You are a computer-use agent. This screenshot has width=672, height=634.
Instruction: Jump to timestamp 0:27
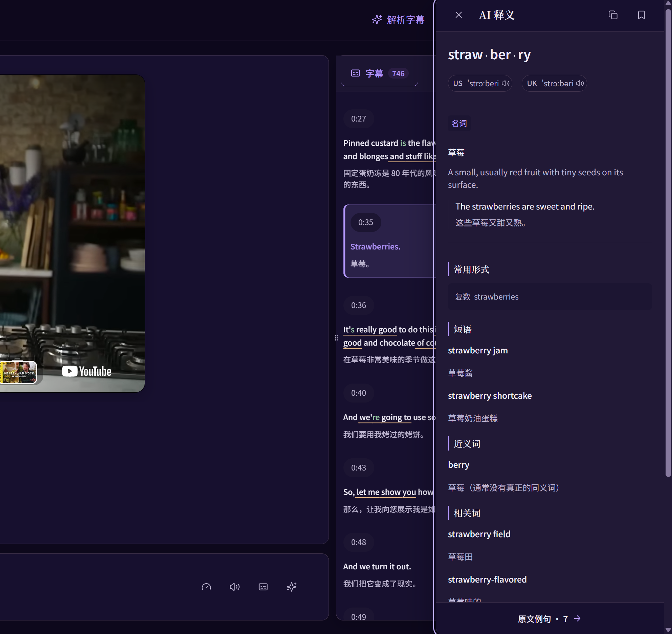(x=358, y=119)
